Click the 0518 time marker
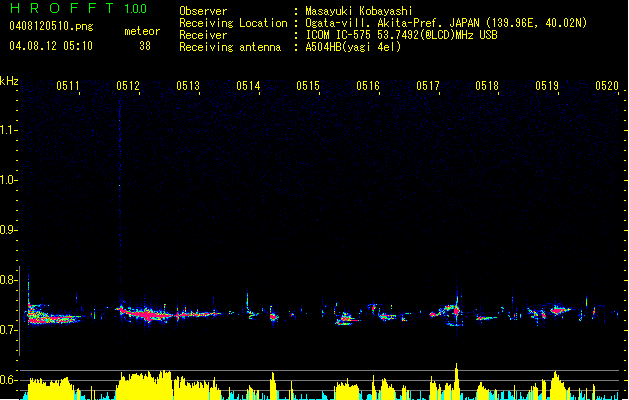The width and height of the screenshot is (629, 400). 487,86
